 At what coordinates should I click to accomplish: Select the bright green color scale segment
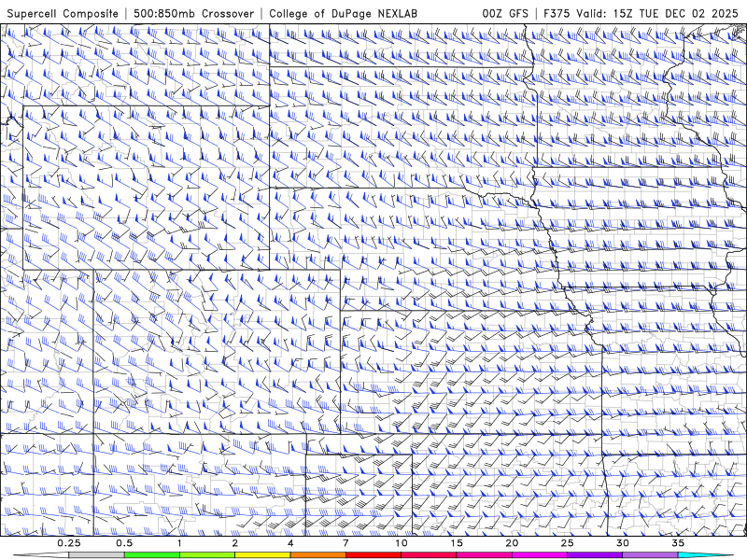pyautogui.click(x=151, y=555)
